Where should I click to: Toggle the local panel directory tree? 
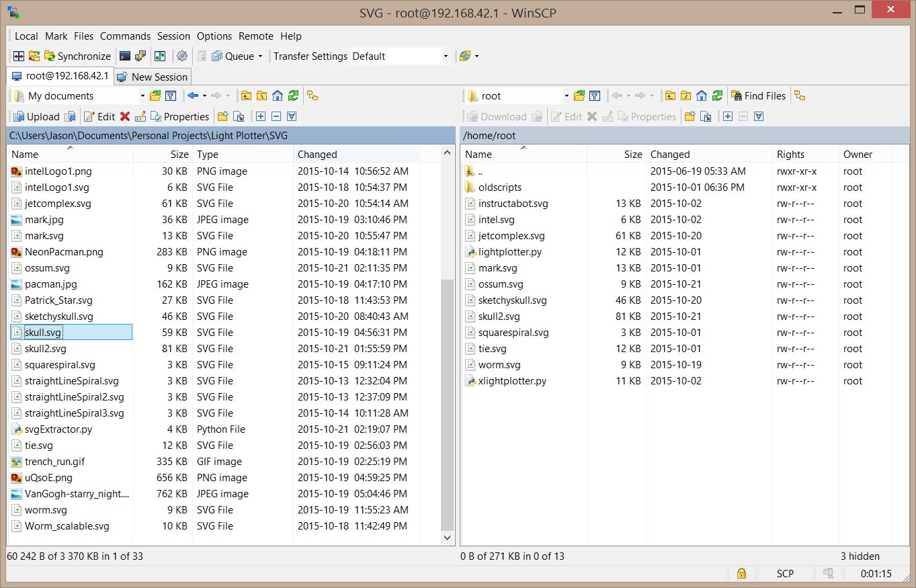coord(313,96)
